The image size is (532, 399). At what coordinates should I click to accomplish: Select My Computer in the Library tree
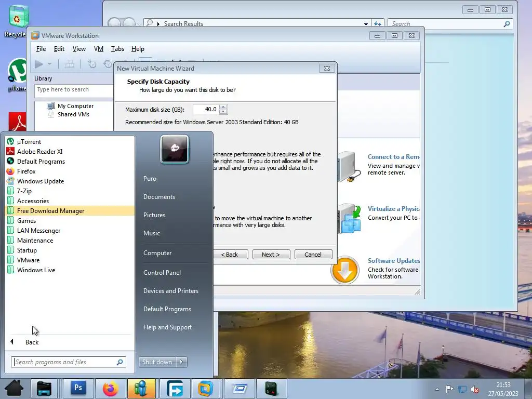[75, 106]
